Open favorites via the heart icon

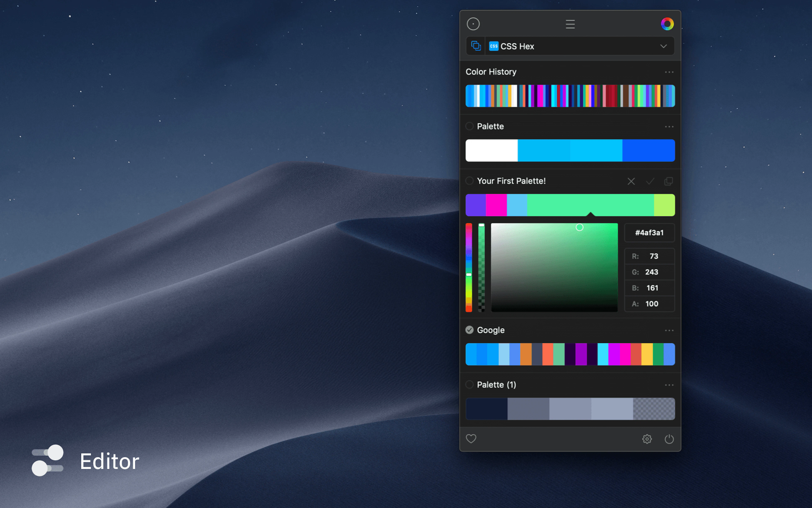click(471, 439)
